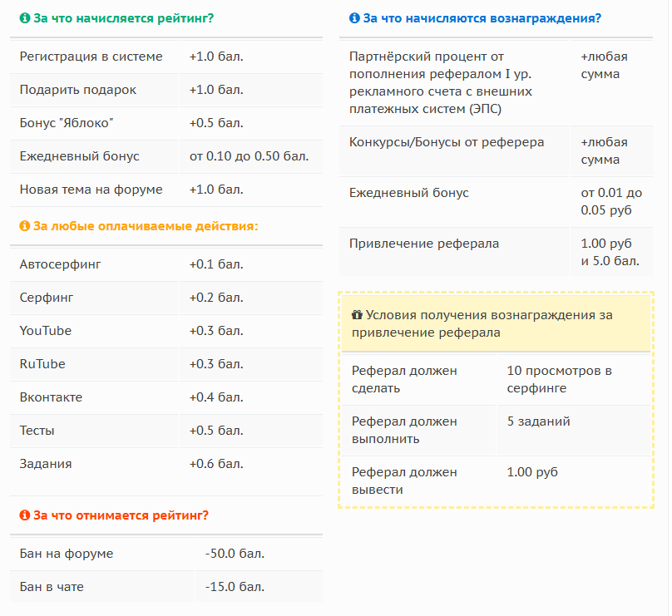The image size is (672, 616).
Task: Click the "За что отнимается рейтинг?" heading
Action: click(121, 515)
